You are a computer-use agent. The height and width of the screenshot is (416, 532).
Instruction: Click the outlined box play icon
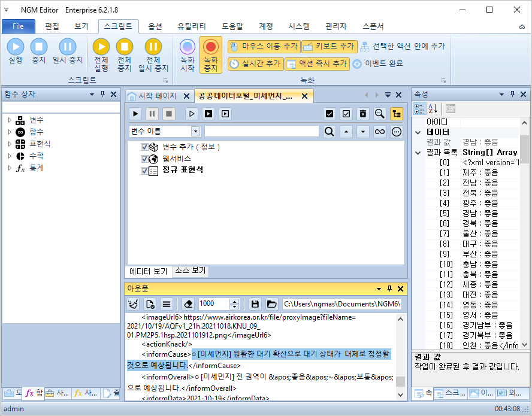225,114
